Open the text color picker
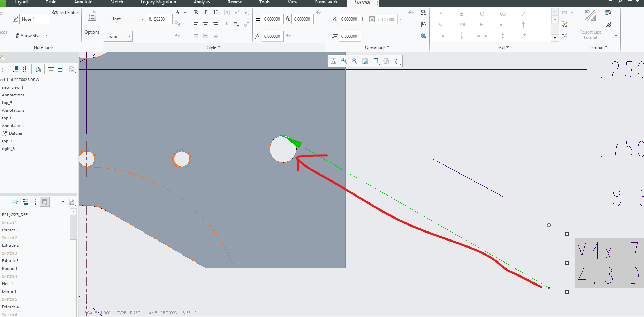This screenshot has height=317, width=644. (x=178, y=13)
